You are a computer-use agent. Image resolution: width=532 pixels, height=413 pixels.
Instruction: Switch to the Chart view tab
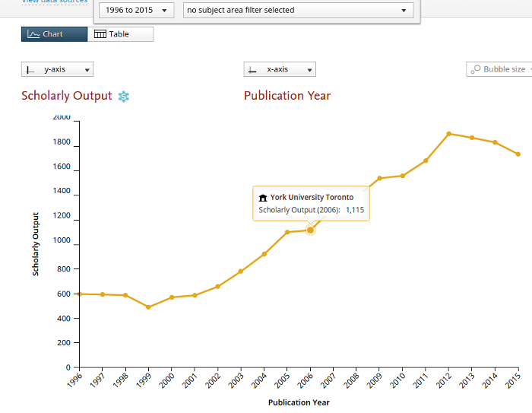coord(54,34)
